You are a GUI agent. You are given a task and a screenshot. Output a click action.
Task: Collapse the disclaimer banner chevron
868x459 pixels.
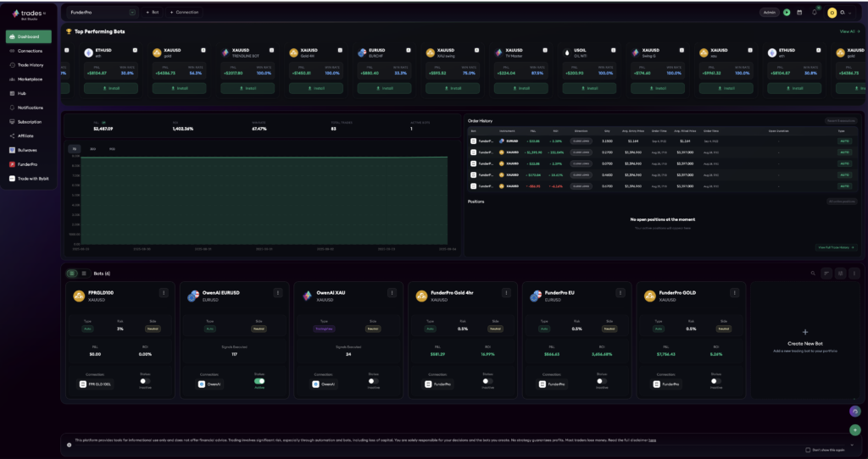point(851,445)
